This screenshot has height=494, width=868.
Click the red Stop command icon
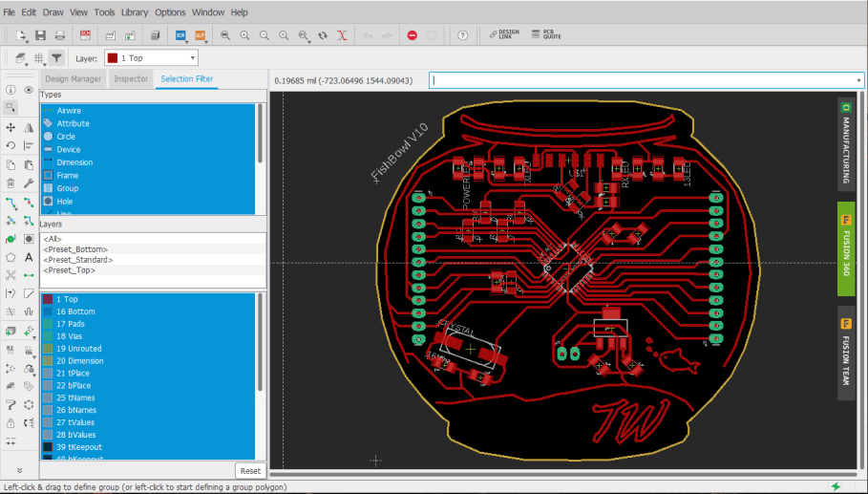click(x=412, y=35)
